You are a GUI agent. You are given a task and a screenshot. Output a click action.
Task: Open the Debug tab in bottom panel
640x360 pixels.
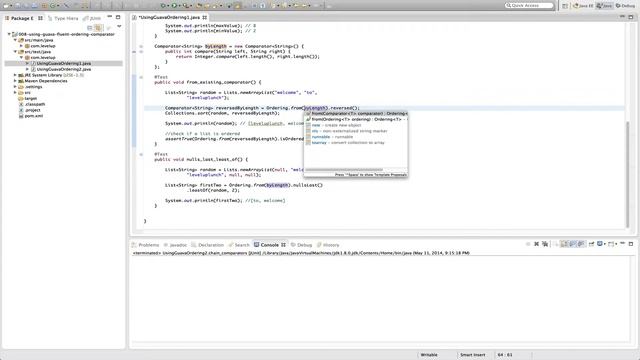301,245
